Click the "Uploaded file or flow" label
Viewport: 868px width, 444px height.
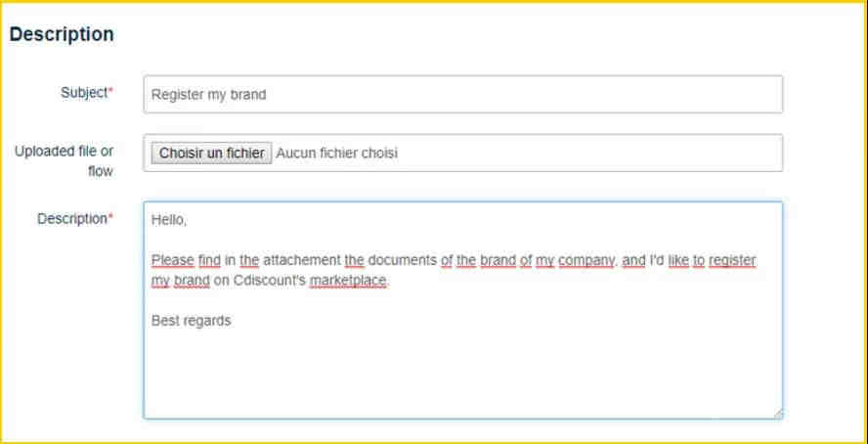[x=64, y=161]
